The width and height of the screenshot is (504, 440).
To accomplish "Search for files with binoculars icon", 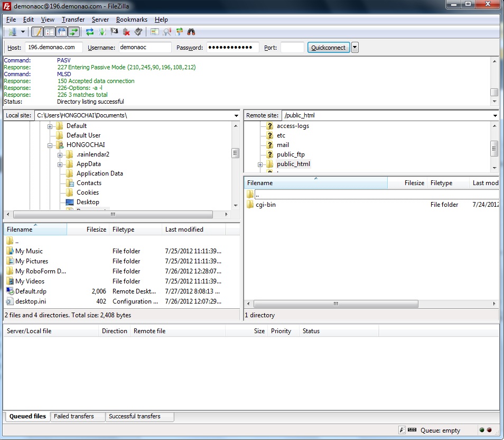I will [191, 32].
